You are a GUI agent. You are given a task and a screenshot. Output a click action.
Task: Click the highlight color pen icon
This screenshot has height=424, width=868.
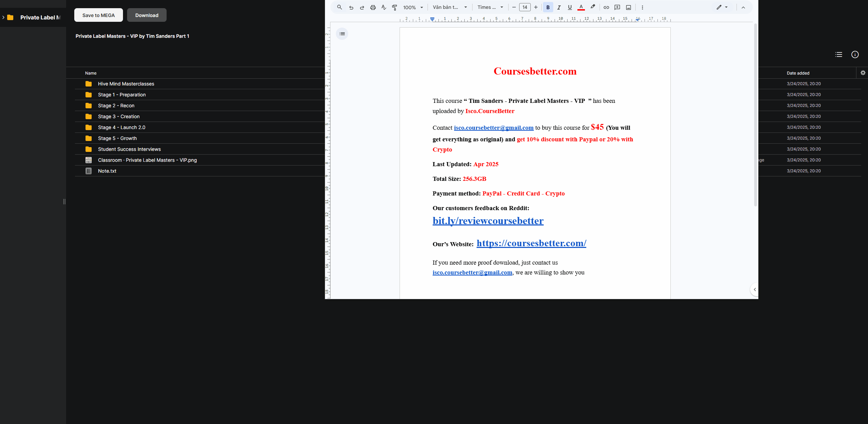click(x=593, y=7)
